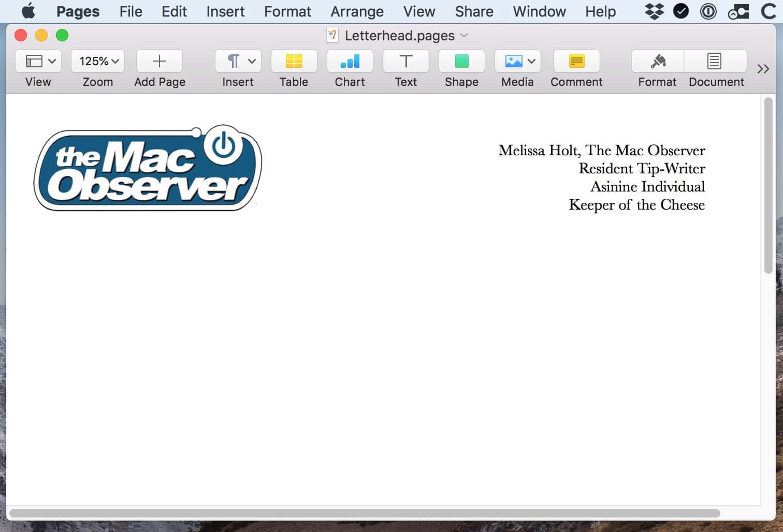
Task: Show hidden toolbar items with double chevron
Action: pos(763,69)
